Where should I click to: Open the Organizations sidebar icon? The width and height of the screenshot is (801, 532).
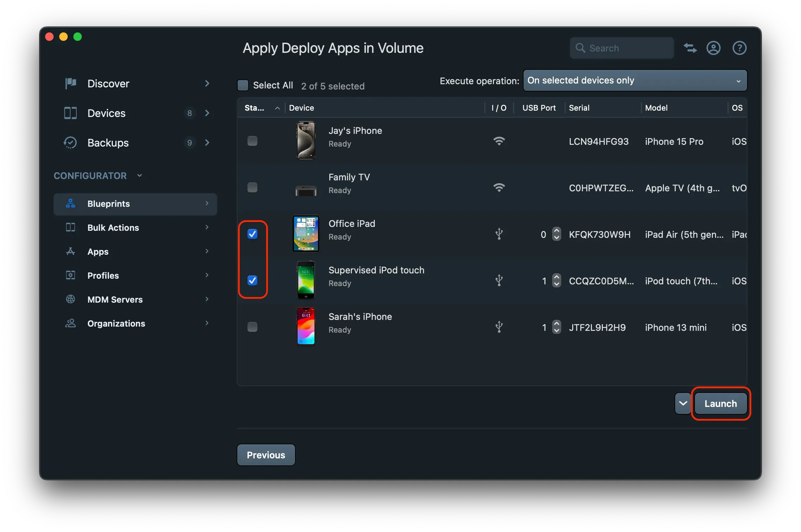70,323
